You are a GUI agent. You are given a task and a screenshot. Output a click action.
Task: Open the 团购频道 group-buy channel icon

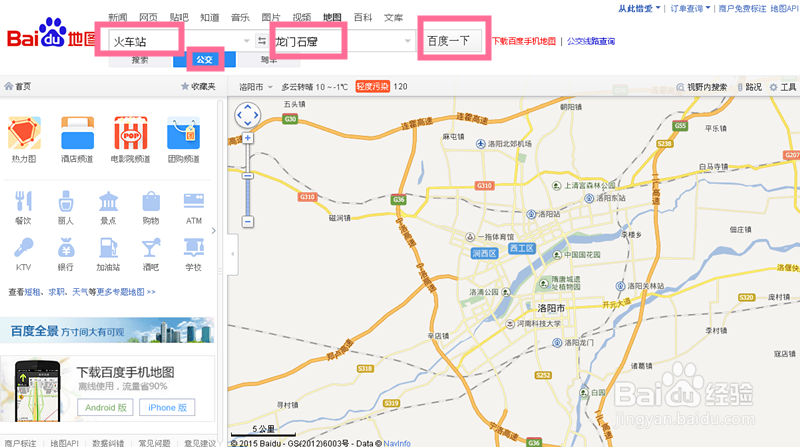[183, 133]
